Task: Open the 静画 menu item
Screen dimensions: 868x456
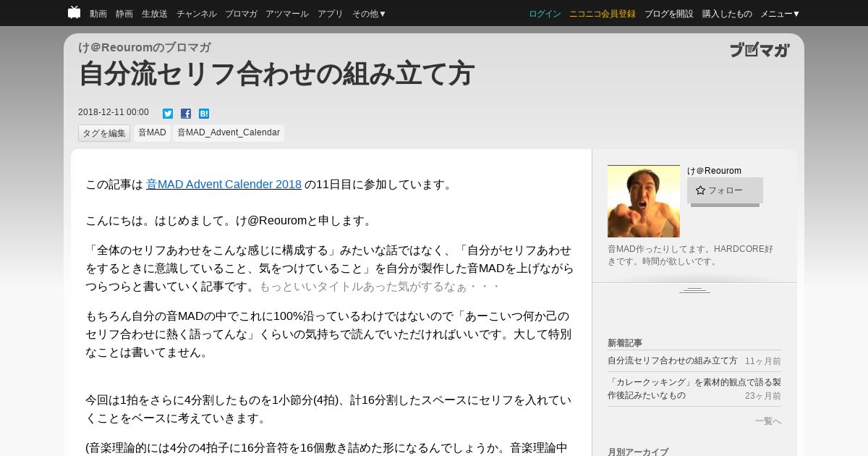Action: (x=124, y=14)
